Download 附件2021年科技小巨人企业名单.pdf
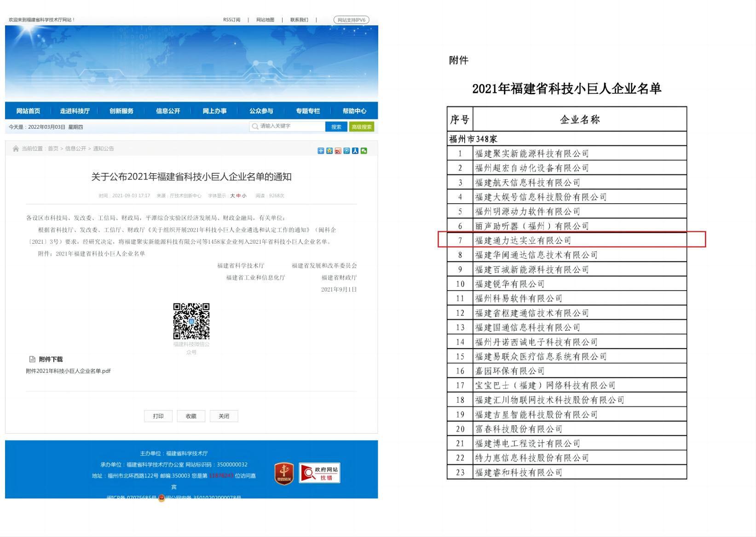 point(68,371)
